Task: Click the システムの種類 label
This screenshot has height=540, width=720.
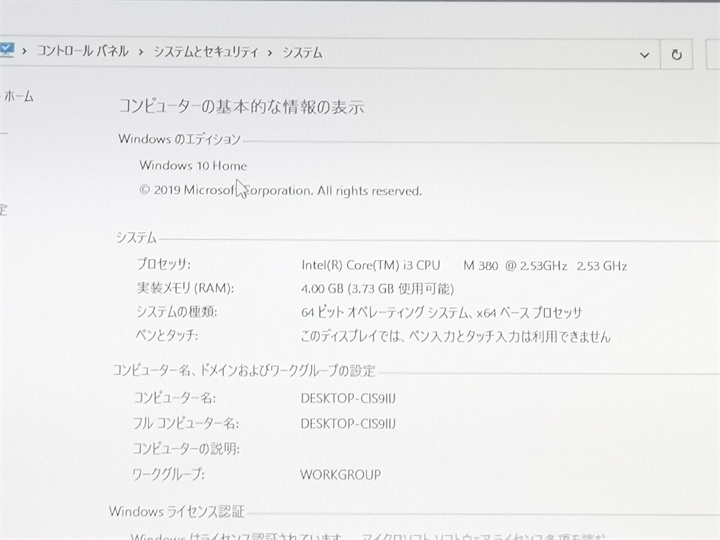Action: (176, 312)
